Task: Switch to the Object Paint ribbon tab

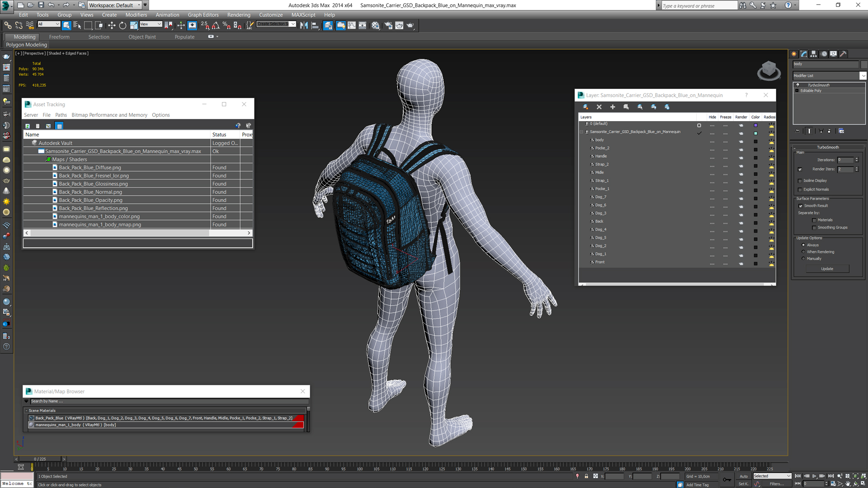Action: (x=142, y=37)
